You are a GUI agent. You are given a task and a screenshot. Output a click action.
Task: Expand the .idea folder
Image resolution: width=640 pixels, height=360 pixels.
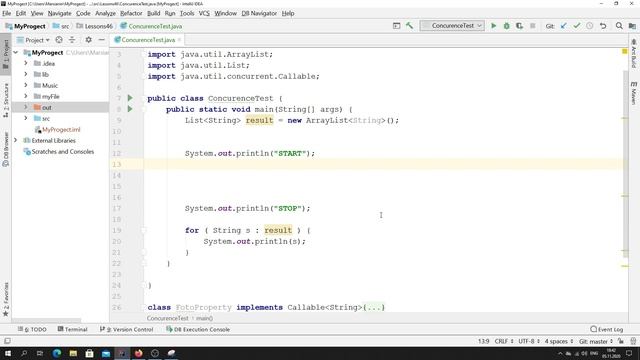point(26,63)
